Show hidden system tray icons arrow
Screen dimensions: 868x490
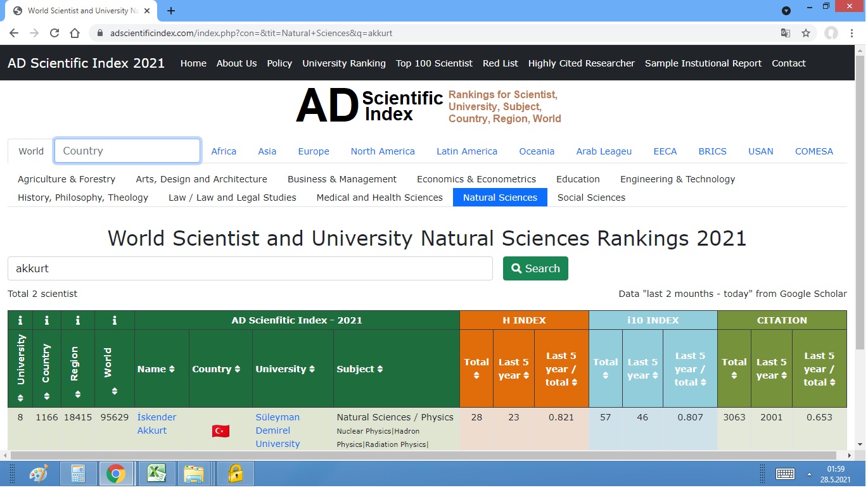(x=810, y=474)
